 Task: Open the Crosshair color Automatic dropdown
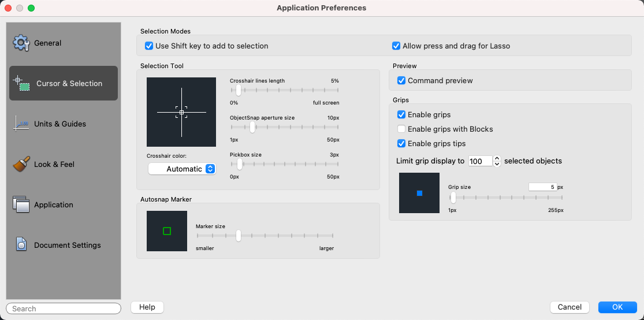[x=182, y=169]
